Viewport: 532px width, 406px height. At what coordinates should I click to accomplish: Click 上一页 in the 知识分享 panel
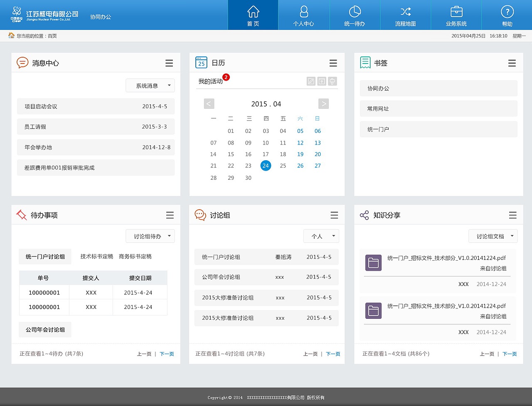coord(487,354)
